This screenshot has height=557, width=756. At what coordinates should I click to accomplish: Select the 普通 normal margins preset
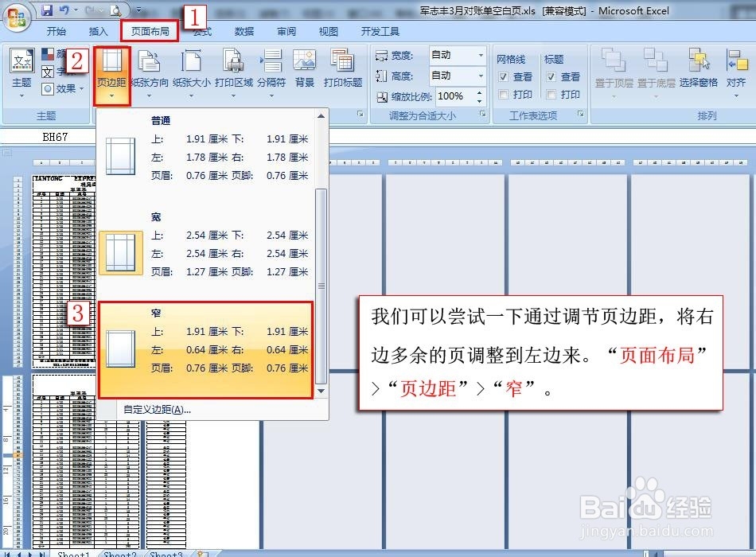pos(206,158)
